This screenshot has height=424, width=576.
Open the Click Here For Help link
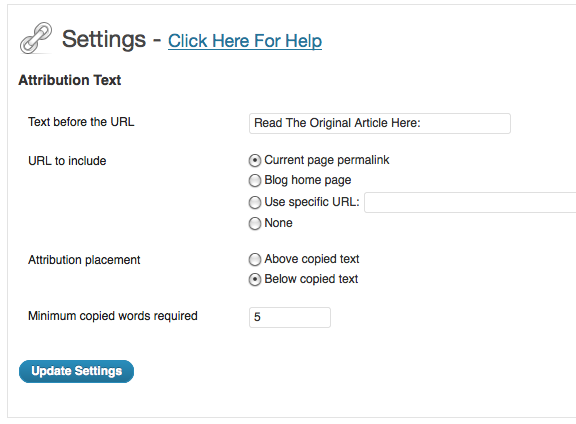pos(245,41)
